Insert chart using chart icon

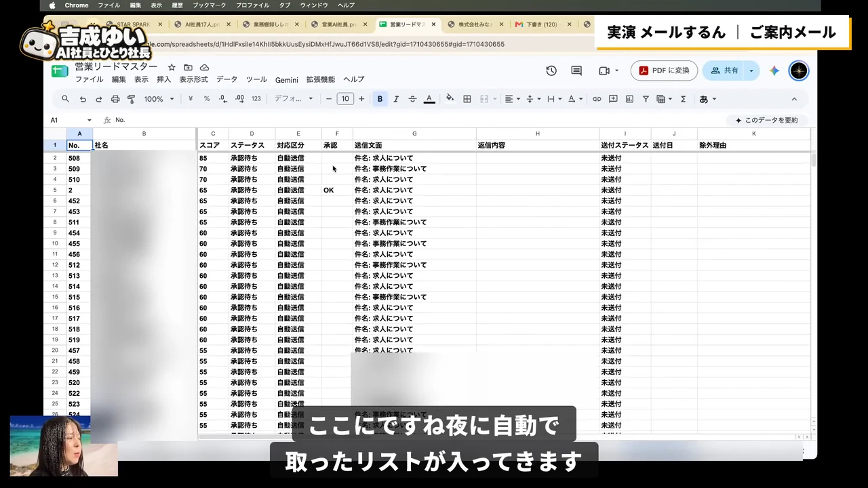(629, 99)
